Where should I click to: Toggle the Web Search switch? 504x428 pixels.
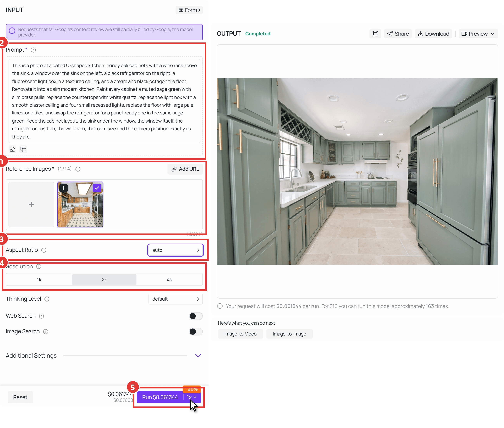pos(195,316)
